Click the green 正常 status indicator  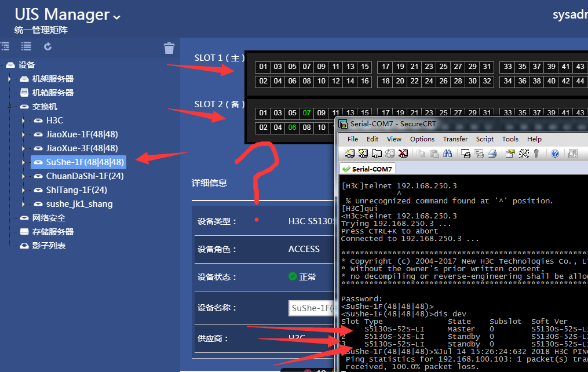point(302,277)
